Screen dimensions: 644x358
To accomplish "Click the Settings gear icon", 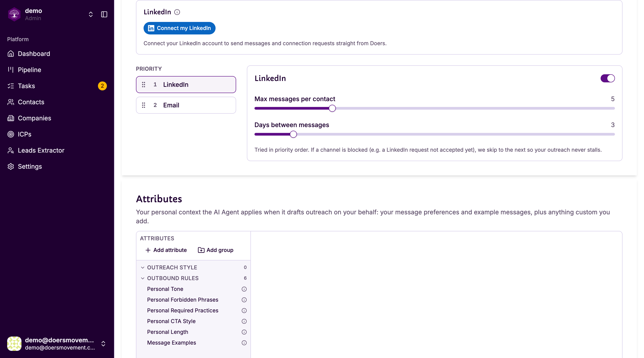I will click(11, 166).
